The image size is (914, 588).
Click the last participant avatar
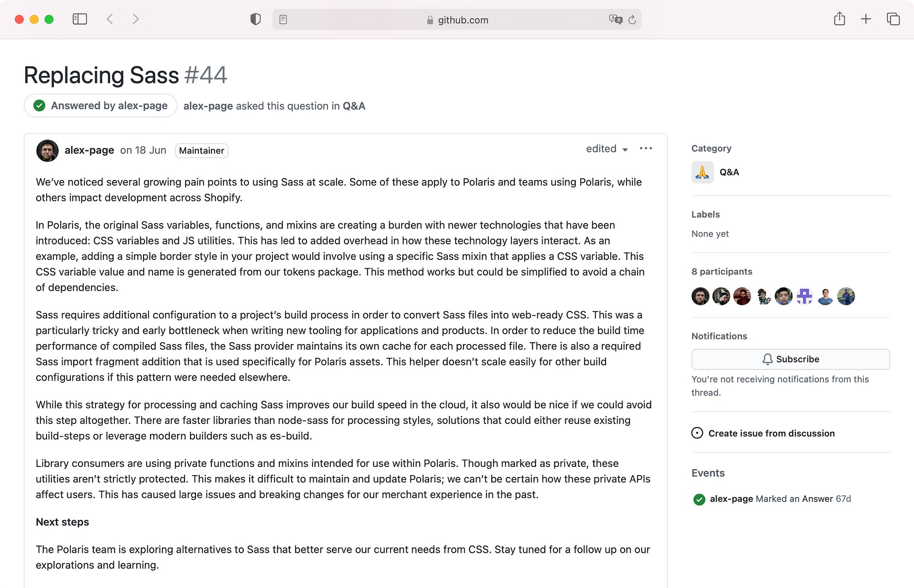tap(846, 297)
